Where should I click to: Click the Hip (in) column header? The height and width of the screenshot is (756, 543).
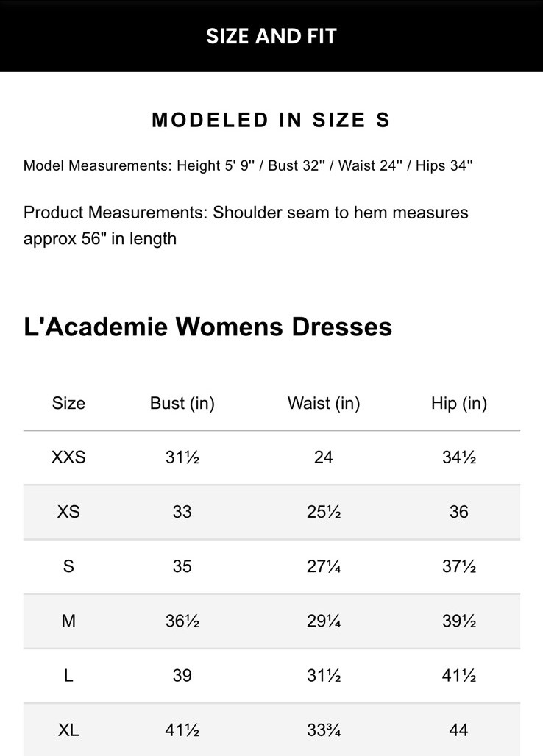(x=458, y=403)
